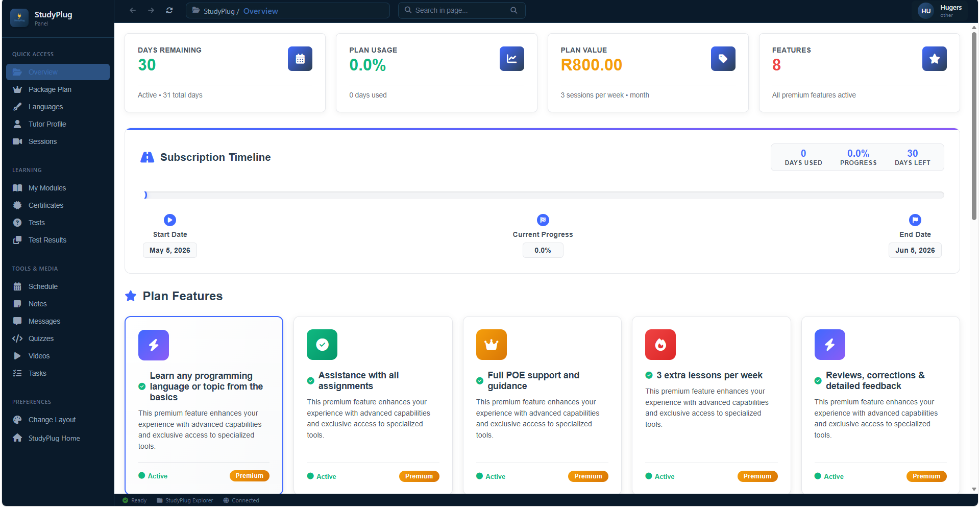
Task: Open Sessions in sidebar
Action: coord(58,141)
